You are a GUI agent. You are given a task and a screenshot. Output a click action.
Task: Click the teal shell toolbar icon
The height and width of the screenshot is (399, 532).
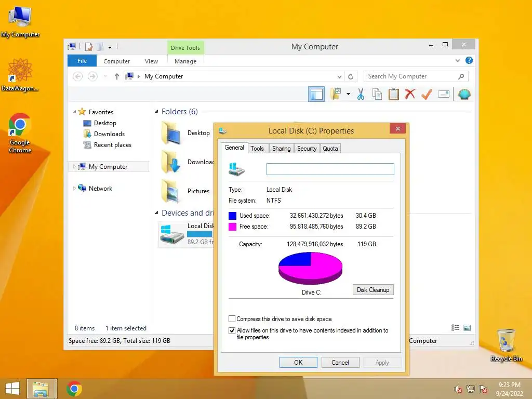click(x=464, y=94)
